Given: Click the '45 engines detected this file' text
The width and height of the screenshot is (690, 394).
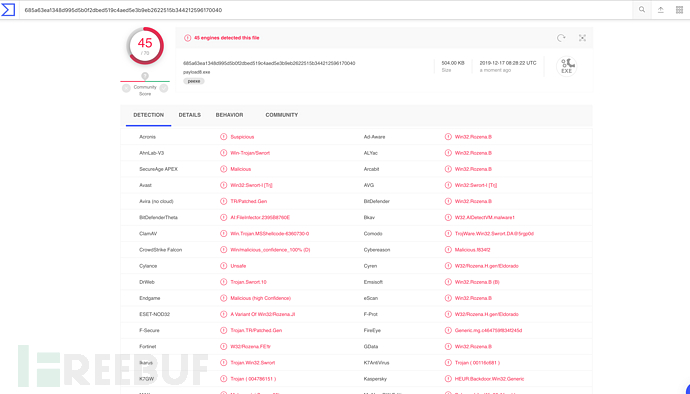Looking at the screenshot, I should coord(227,38).
